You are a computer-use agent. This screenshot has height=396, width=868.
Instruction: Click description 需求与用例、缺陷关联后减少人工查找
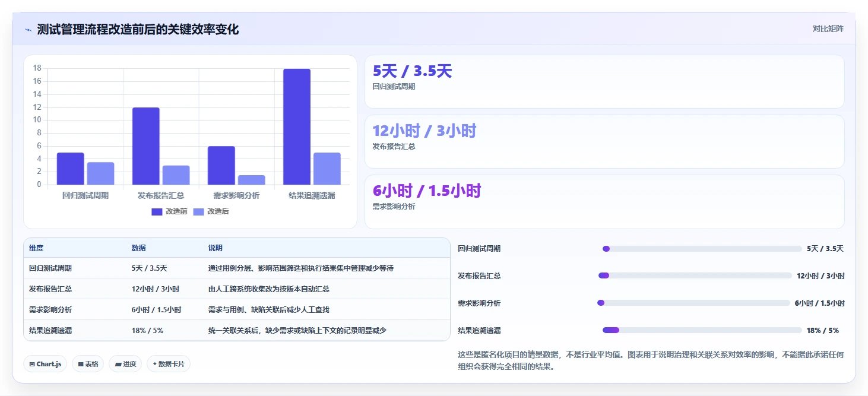point(269,310)
